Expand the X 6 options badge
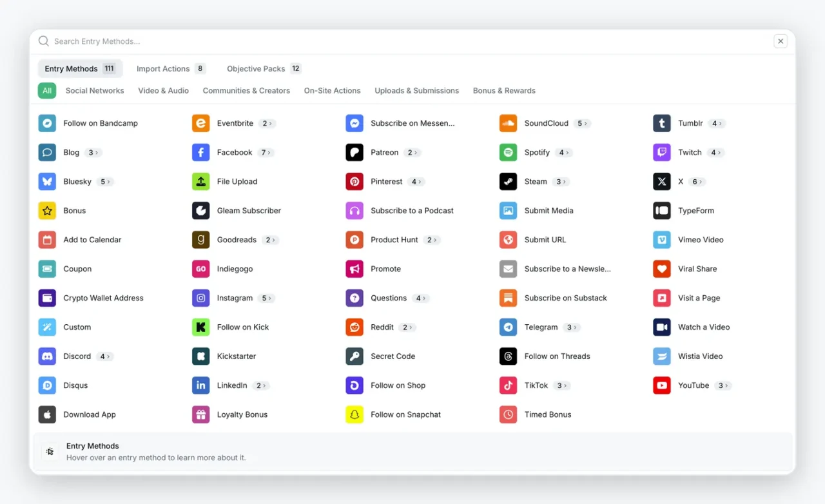825x504 pixels. [697, 182]
